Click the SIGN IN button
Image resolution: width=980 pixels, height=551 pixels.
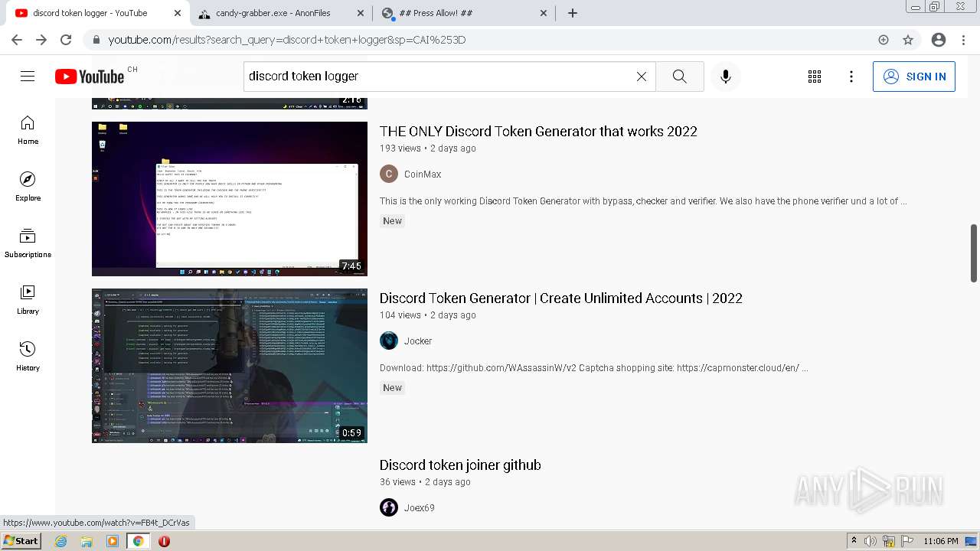[914, 77]
